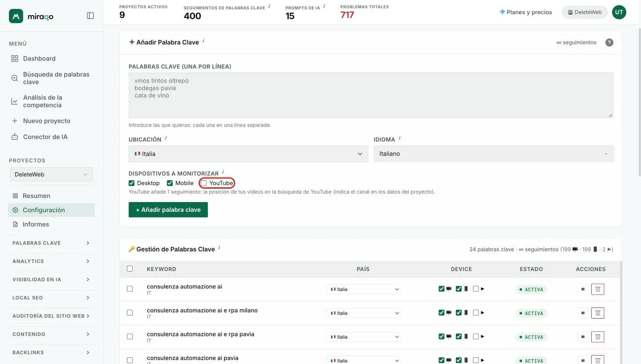Click the miraqo logo
The height and width of the screenshot is (364, 641).
pyautogui.click(x=31, y=16)
